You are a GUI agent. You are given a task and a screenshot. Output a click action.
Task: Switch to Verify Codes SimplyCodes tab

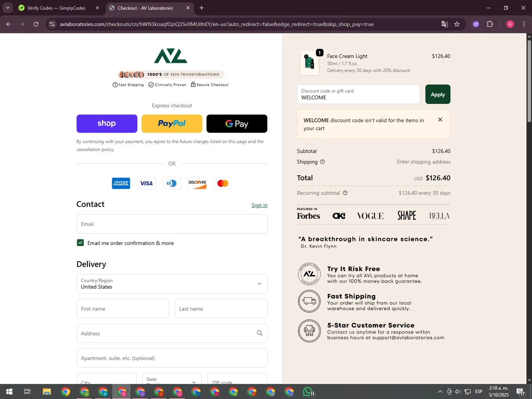point(57,8)
